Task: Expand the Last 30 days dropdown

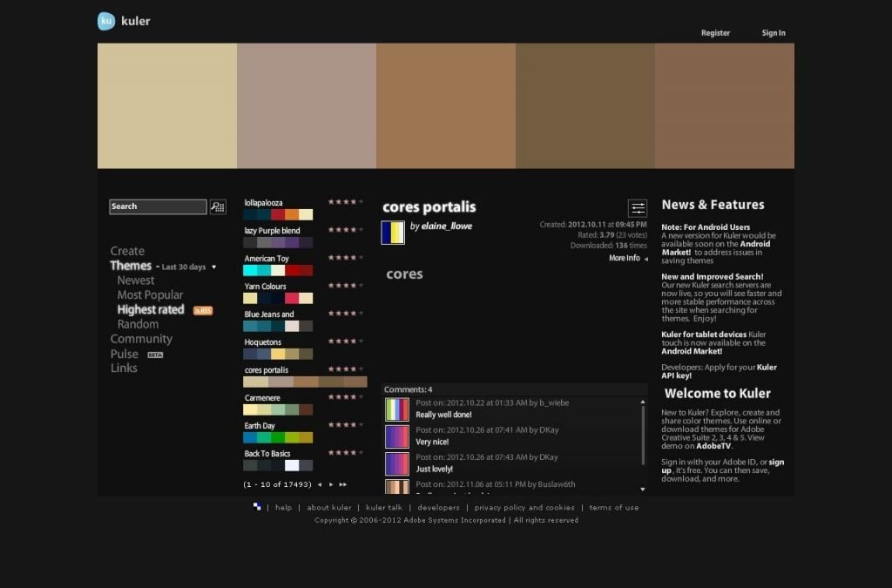Action: pyautogui.click(x=214, y=267)
